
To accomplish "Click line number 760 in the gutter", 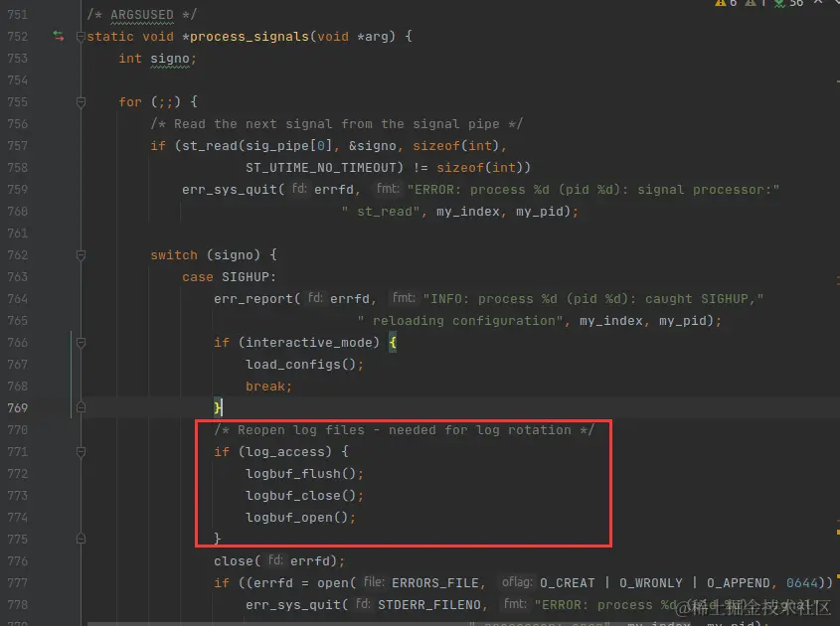I will 17,212.
